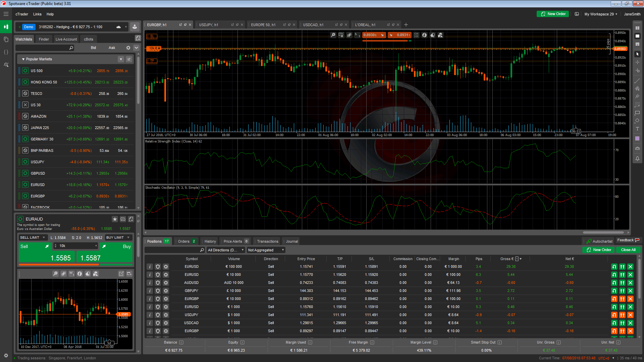The width and height of the screenshot is (644, 362).
Task: Open the Not Aggregated dropdown
Action: tap(266, 250)
